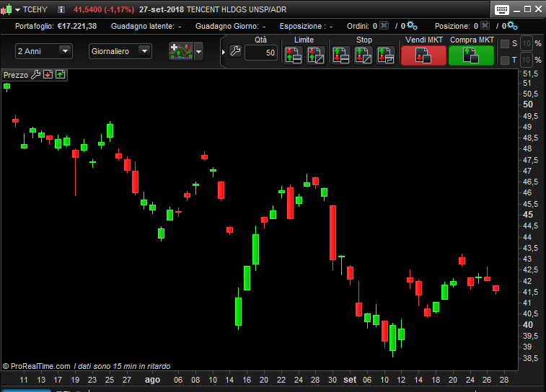Click the T percentage value field
Viewport: 546px width, 392px height.
point(526,60)
